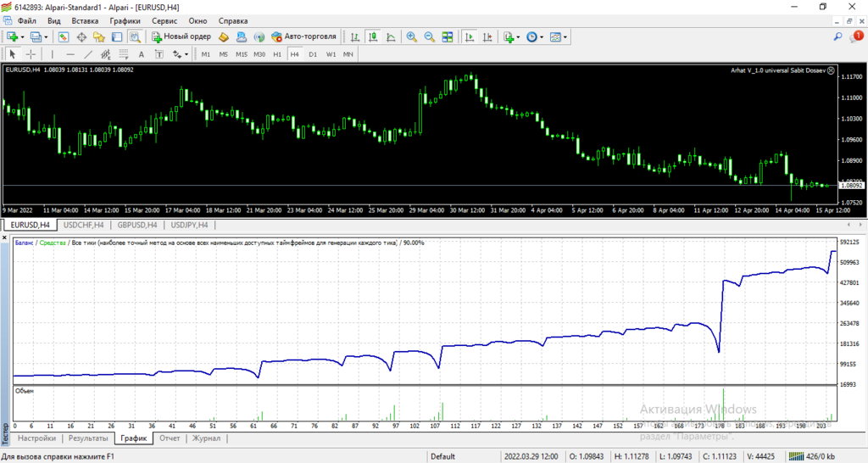Screen dimensions: 868x463
Task: Open indicators list dropdown arrow
Action: [518, 37]
